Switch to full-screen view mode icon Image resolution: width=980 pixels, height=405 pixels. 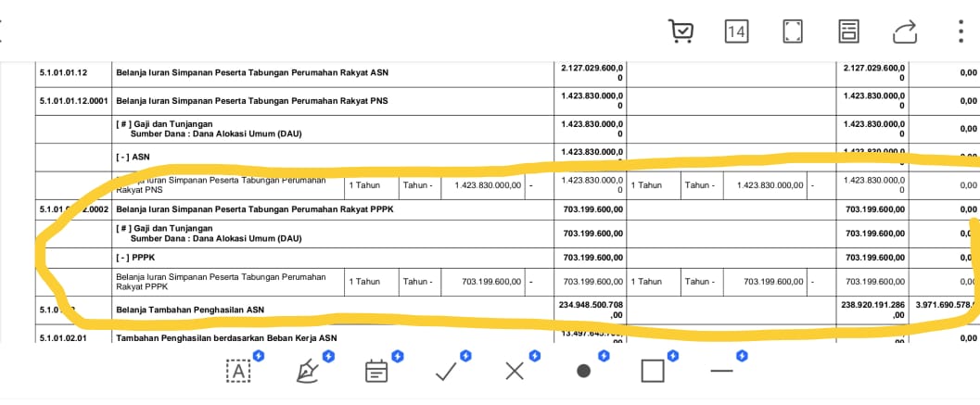793,32
